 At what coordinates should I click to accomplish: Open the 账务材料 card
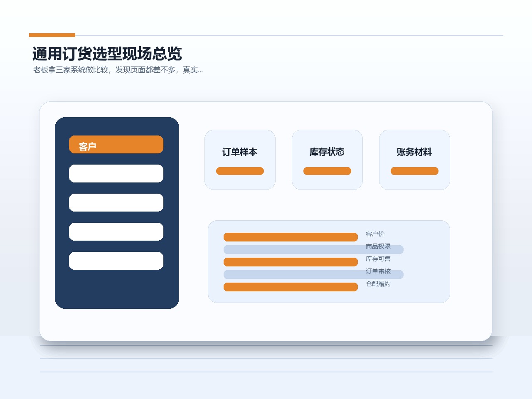click(414, 160)
